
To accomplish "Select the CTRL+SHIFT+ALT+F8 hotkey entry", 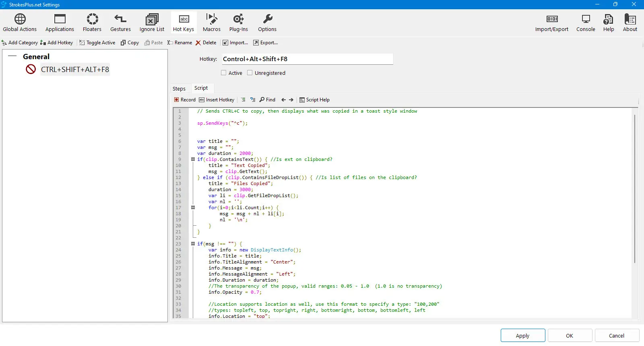I will [x=75, y=70].
